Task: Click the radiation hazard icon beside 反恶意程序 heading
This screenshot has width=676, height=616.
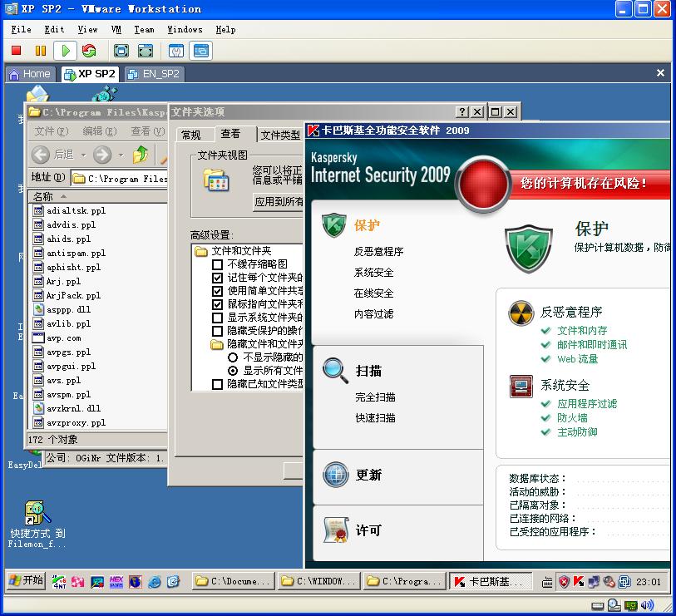Action: tap(521, 313)
